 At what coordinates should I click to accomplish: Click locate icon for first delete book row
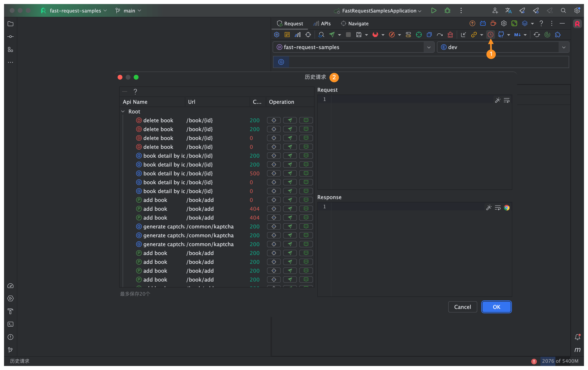pos(274,120)
